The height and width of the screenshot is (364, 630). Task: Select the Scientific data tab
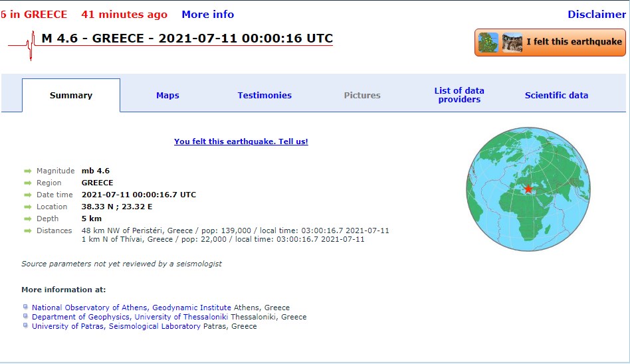click(x=556, y=95)
